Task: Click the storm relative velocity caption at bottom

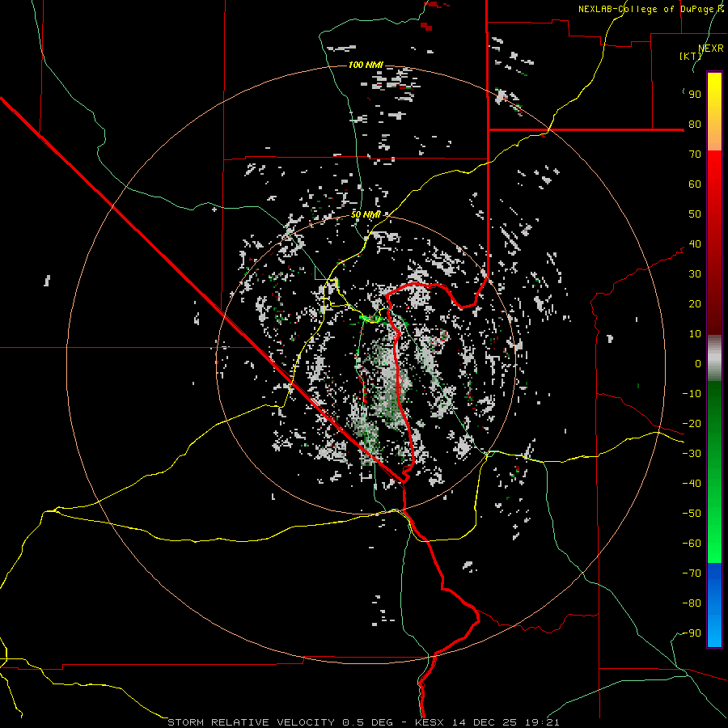Action: coord(363,722)
